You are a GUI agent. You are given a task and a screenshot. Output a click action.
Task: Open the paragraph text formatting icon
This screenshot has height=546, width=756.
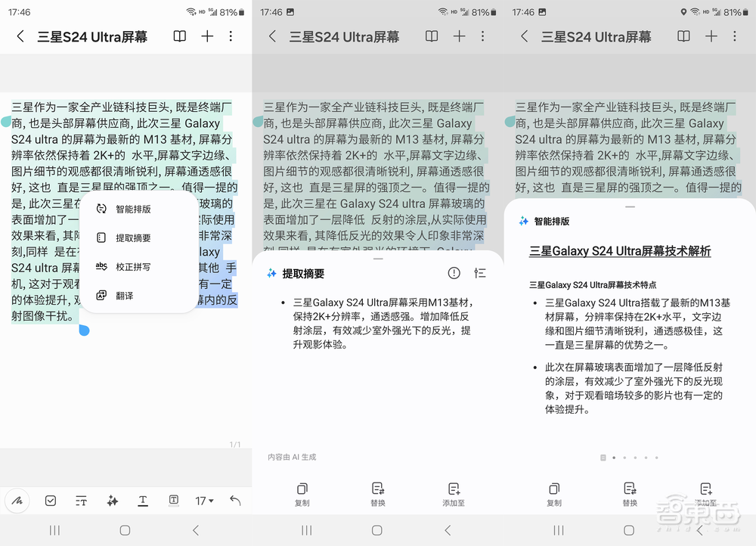82,501
